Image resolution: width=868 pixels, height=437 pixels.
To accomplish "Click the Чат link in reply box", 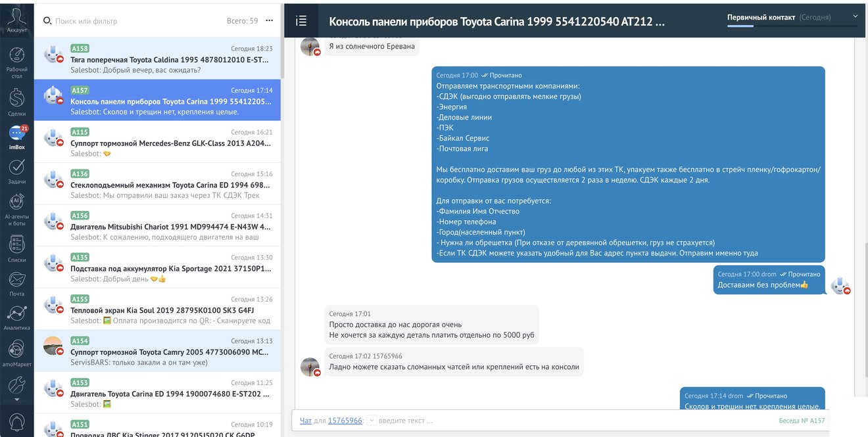I will [x=306, y=421].
